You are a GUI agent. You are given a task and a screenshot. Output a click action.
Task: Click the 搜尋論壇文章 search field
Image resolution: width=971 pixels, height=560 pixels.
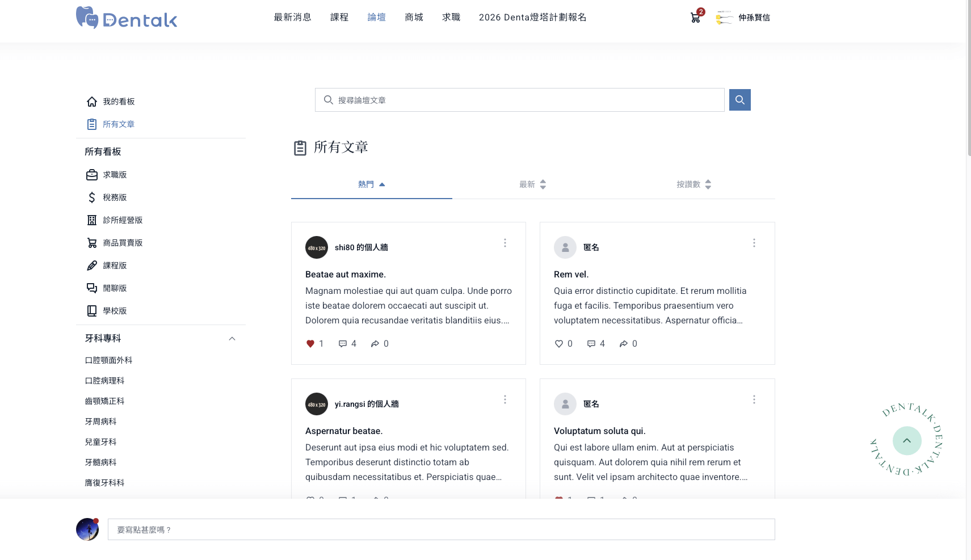[519, 100]
